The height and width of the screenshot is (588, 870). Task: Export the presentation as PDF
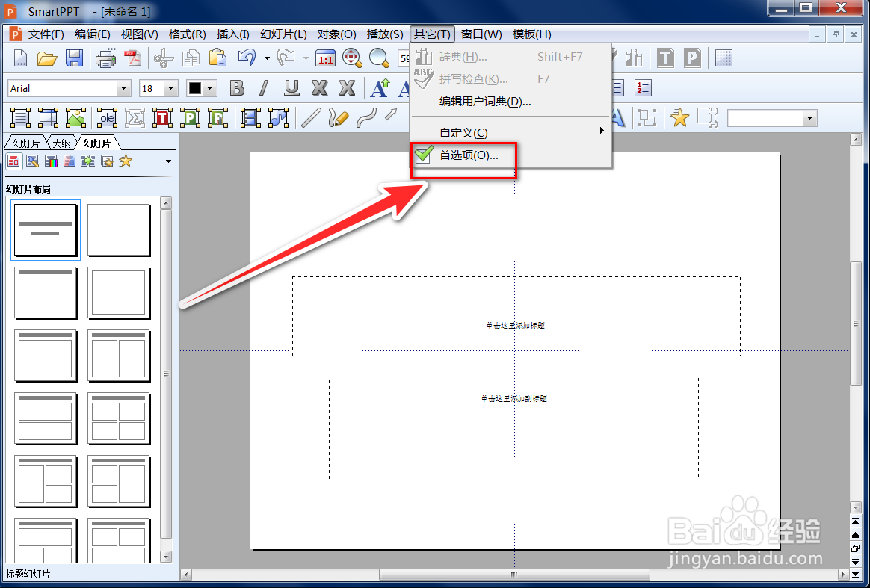tap(132, 58)
